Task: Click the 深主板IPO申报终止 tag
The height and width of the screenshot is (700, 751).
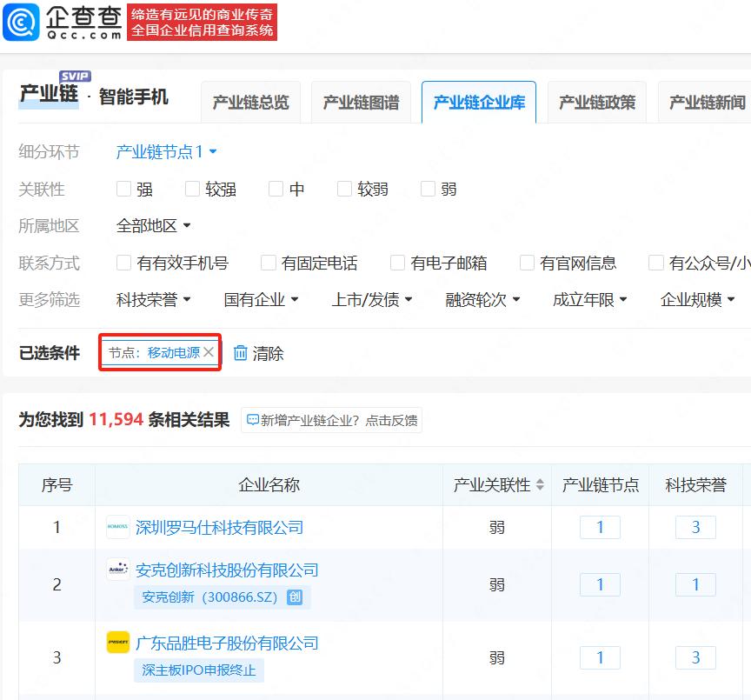Action: pos(200,670)
